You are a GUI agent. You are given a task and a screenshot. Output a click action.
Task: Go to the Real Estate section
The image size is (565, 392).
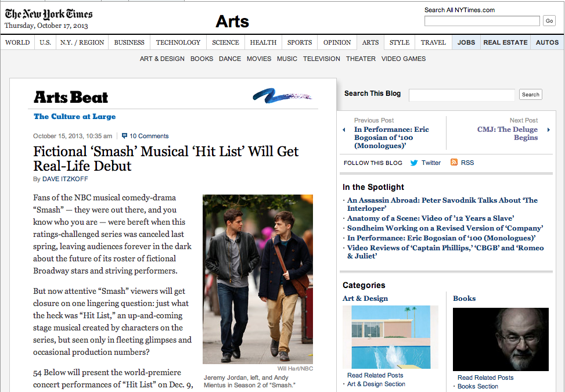505,42
